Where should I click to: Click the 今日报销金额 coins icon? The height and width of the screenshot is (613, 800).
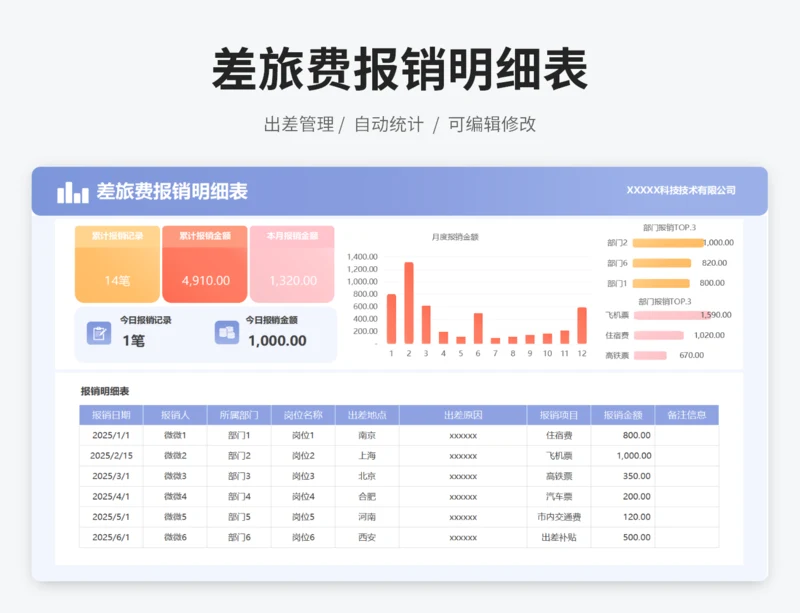pyautogui.click(x=227, y=333)
